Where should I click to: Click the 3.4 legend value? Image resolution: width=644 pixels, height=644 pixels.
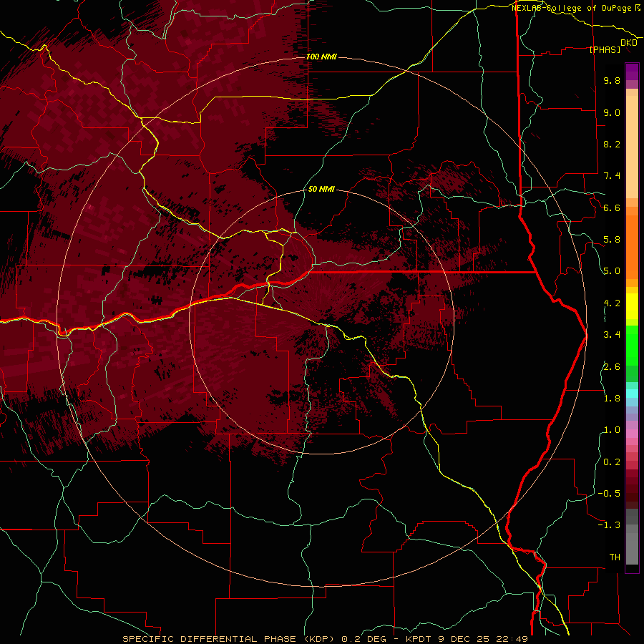click(612, 335)
